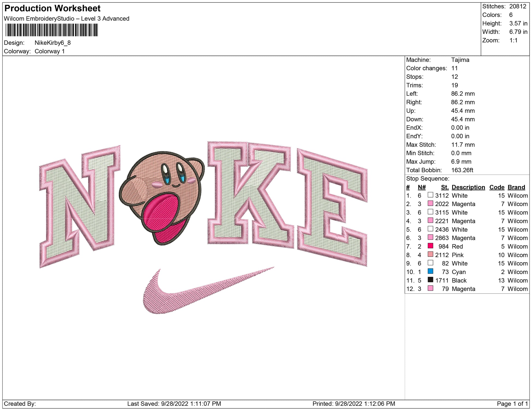Click the White swatch in stop row 1
The width and height of the screenshot is (532, 409).
[x=430, y=195]
